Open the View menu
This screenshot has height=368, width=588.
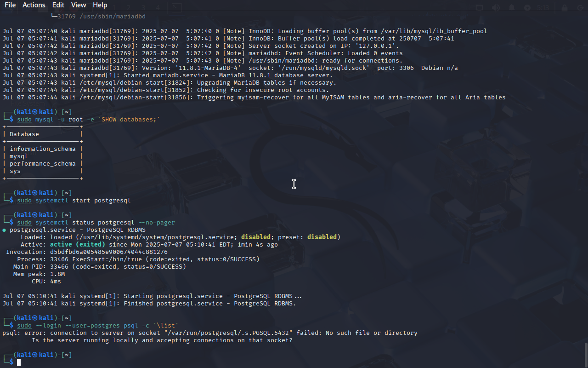79,5
